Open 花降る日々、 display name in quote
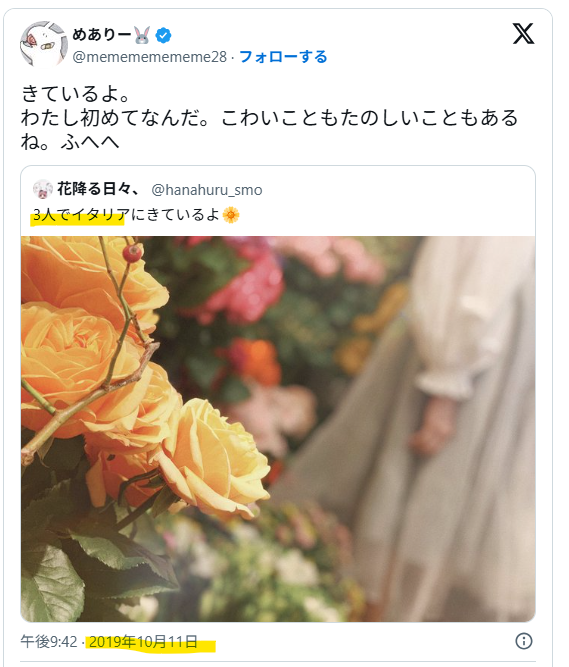The width and height of the screenshot is (569, 667). tap(98, 189)
